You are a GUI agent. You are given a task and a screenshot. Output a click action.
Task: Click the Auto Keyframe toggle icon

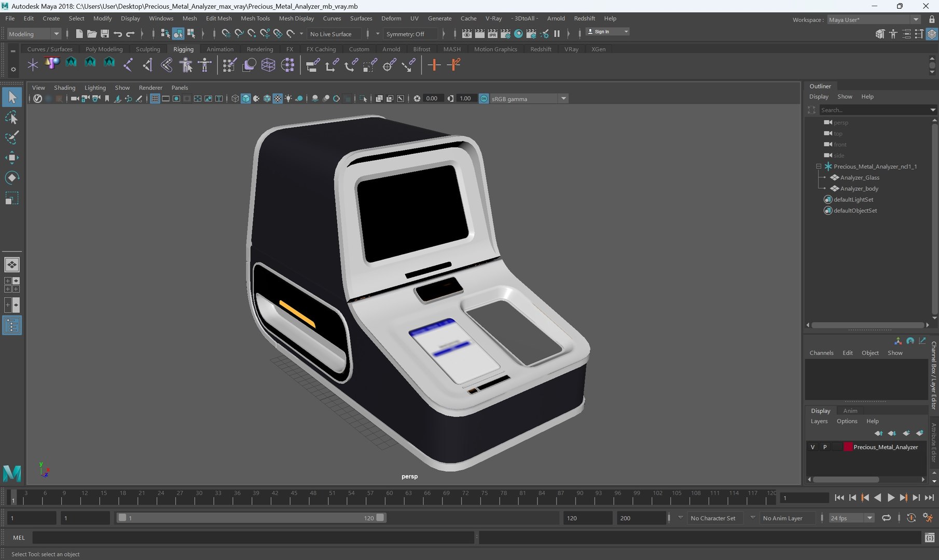911,518
